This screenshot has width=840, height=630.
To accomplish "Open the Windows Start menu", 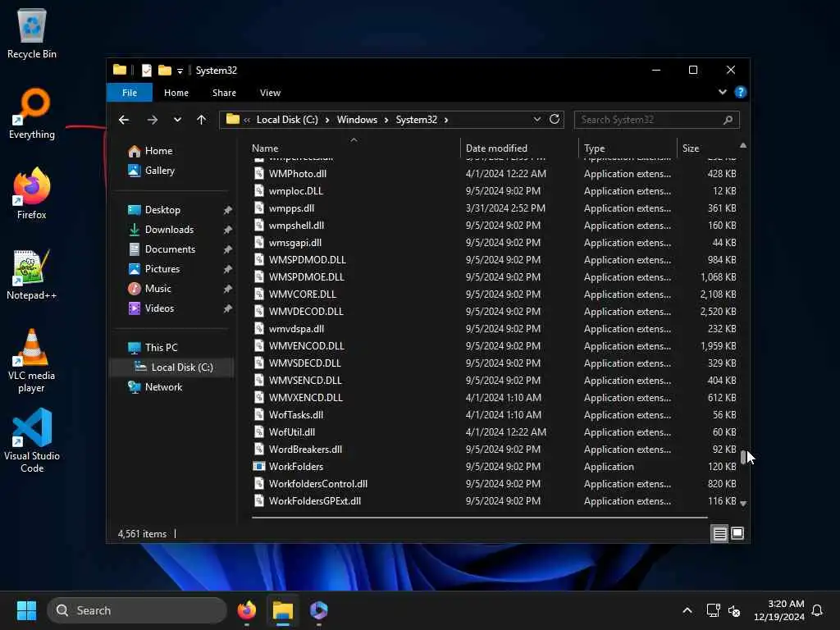I will click(x=26, y=610).
